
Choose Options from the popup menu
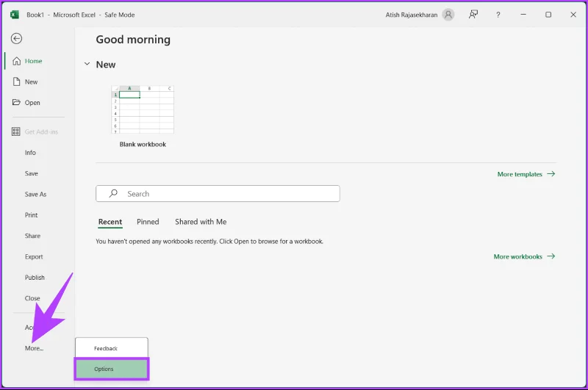click(x=112, y=369)
